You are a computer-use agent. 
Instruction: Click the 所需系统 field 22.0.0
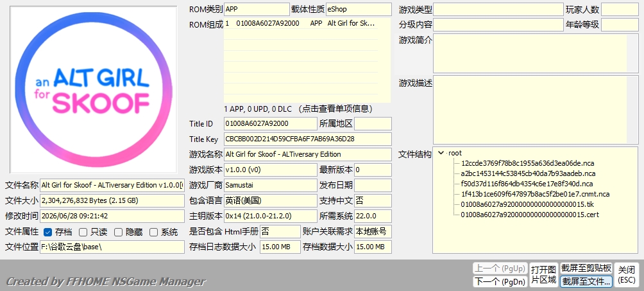pos(373,216)
